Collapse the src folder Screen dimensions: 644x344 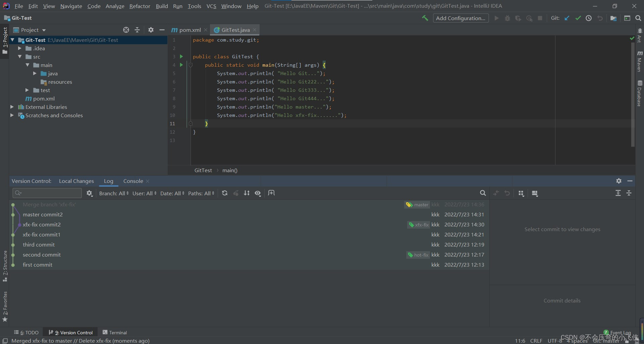click(x=20, y=57)
